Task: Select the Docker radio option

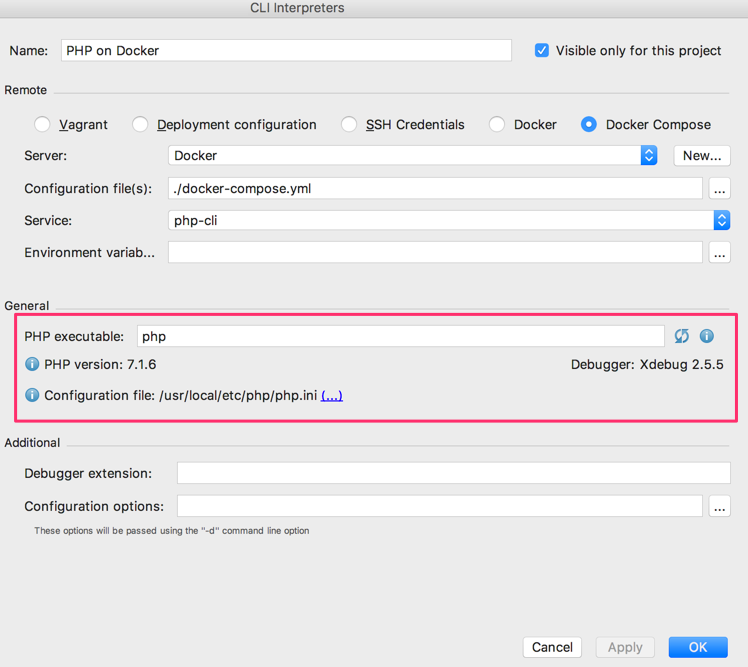Action: (497, 125)
